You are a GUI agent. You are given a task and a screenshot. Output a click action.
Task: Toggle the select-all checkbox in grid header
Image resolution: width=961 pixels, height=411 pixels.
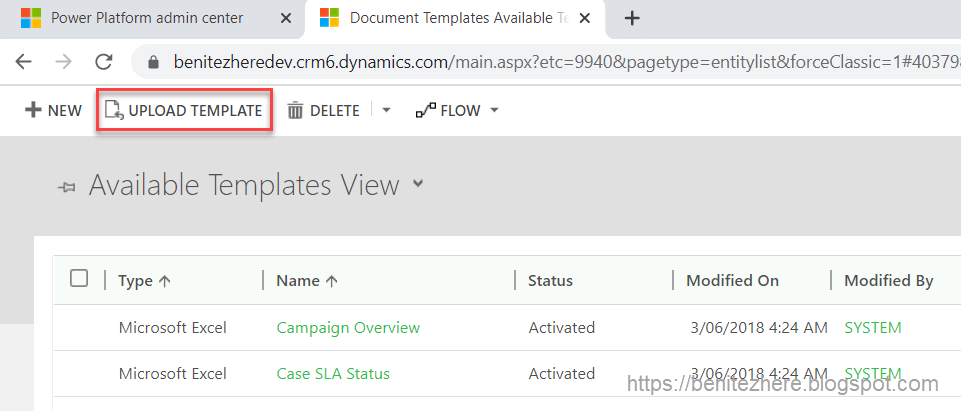(x=79, y=279)
